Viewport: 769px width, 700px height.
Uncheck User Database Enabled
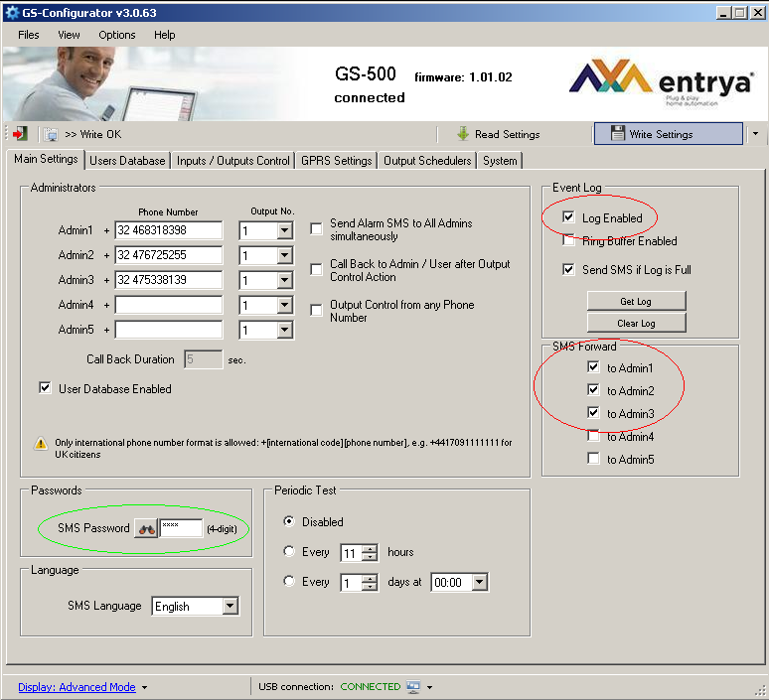click(45, 388)
